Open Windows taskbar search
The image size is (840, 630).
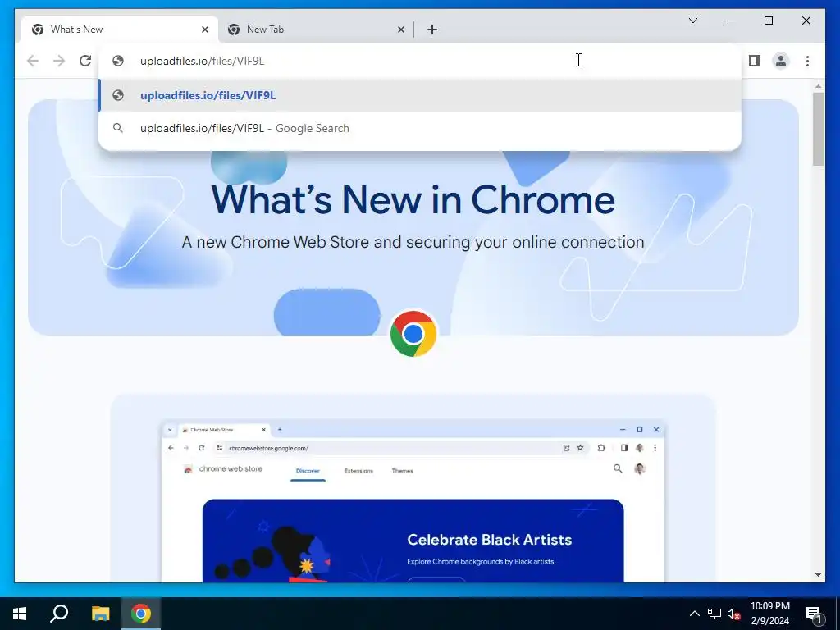[59, 614]
